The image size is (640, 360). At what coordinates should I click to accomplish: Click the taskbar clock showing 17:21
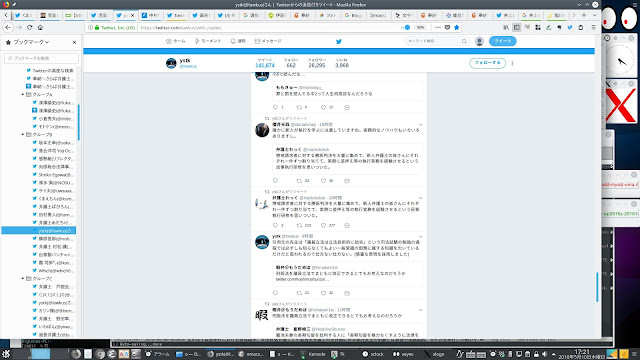click(582, 354)
